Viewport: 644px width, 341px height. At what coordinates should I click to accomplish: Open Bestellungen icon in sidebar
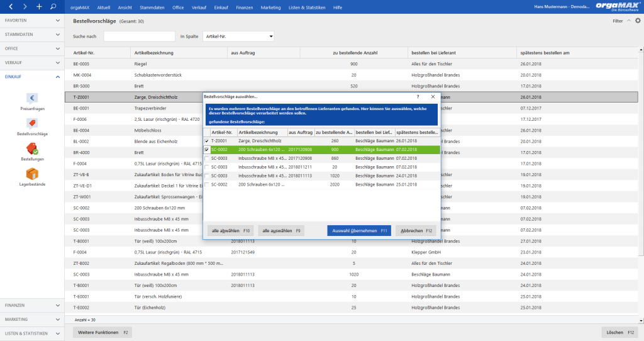tap(32, 148)
